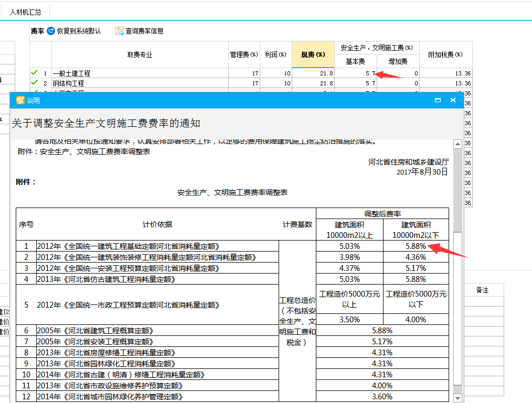Click the 5.88% rate in row 1
Viewport: 532px width, 403px height.
click(x=416, y=246)
